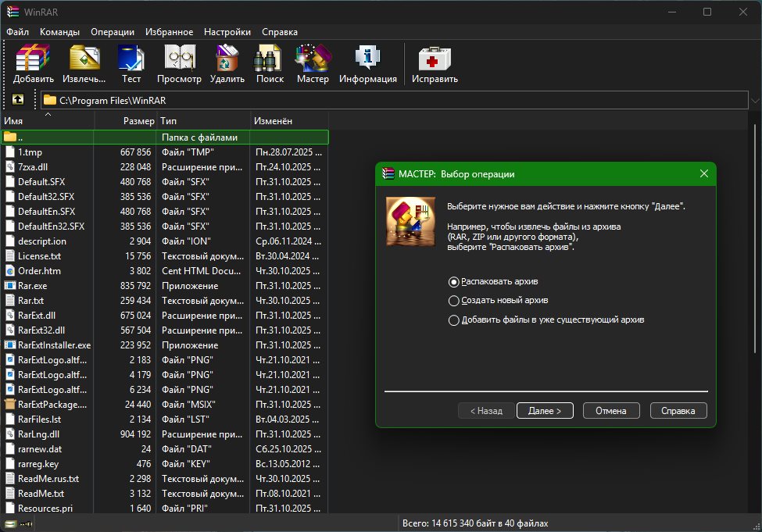The height and width of the screenshot is (532, 762).
Task: Open the Информация toolbar icon
Action: pos(367,63)
